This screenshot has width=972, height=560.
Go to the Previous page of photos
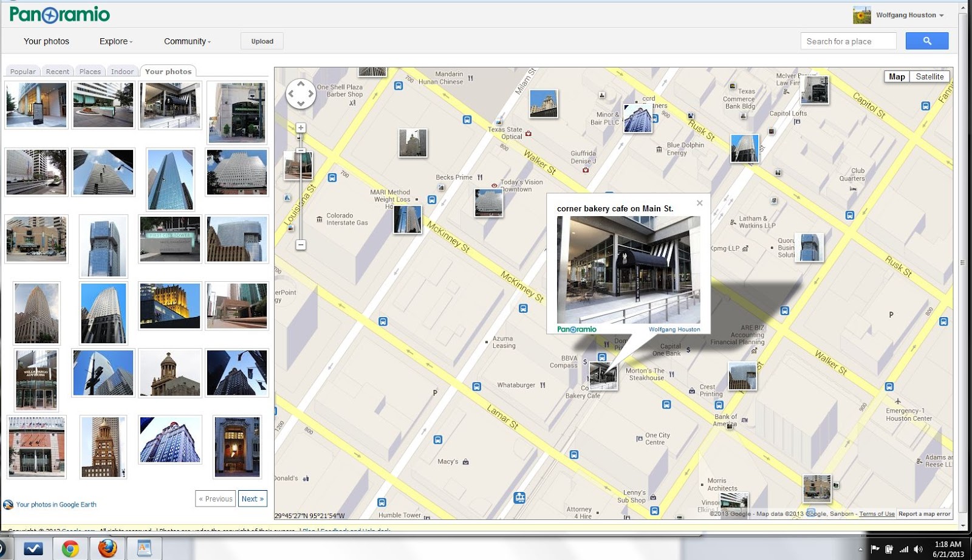(216, 499)
